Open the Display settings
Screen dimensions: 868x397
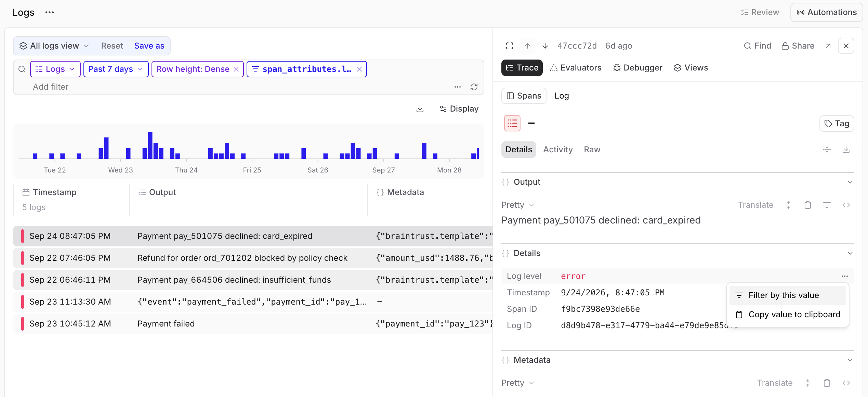point(459,109)
